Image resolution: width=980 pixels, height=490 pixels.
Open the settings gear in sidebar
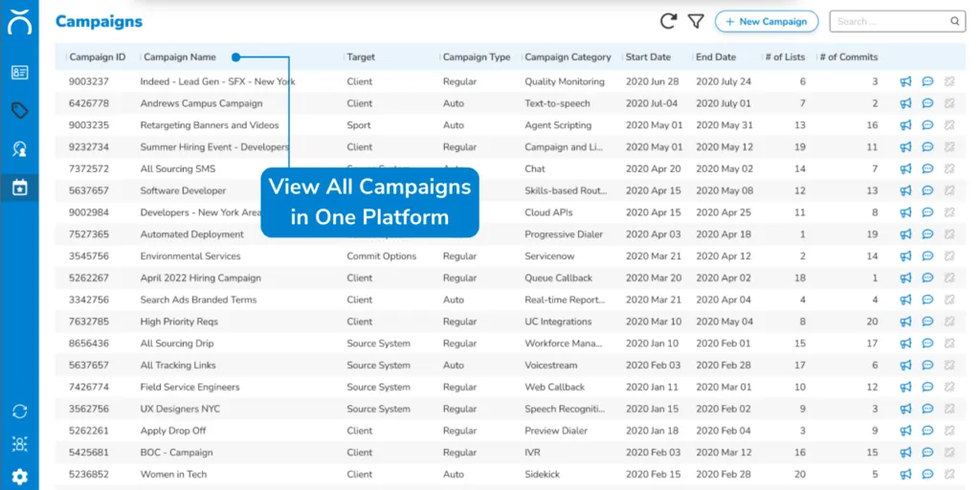(x=19, y=477)
